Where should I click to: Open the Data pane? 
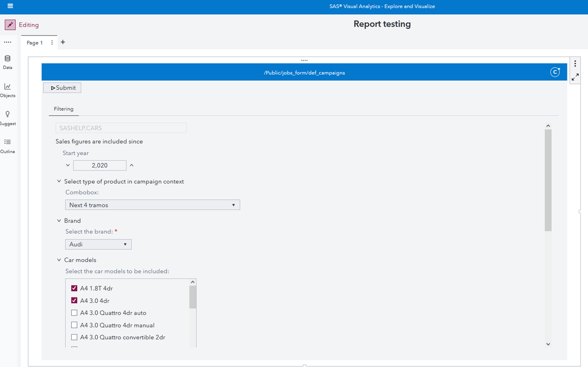(x=8, y=62)
